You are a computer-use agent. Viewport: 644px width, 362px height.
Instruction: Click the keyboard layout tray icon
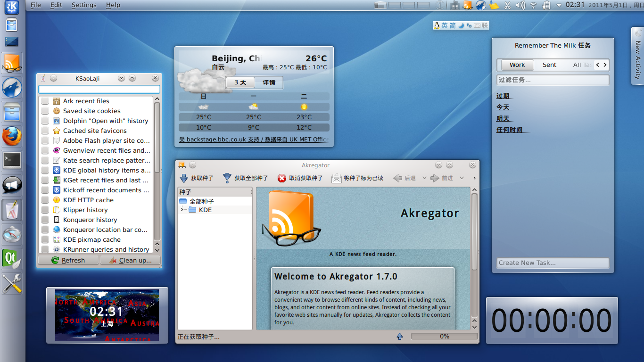(454, 5)
